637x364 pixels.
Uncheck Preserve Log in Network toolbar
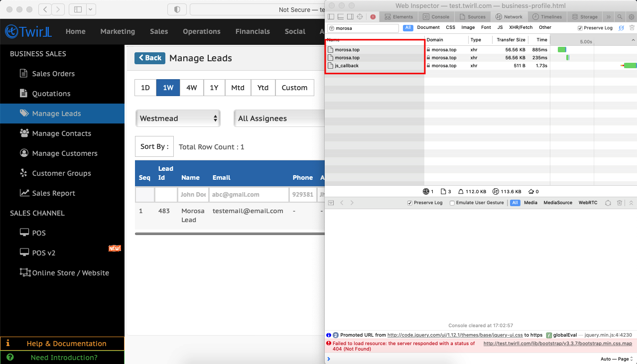click(580, 28)
